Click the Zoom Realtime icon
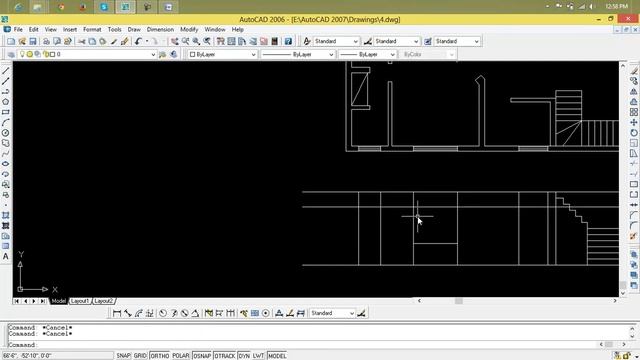The height and width of the screenshot is (360, 640). [186, 41]
